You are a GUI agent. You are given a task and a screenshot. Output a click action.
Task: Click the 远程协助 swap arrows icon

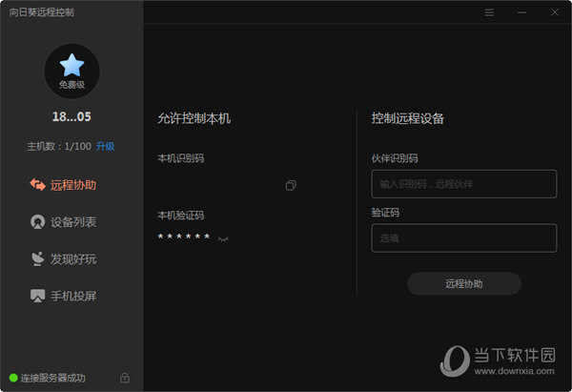click(37, 185)
